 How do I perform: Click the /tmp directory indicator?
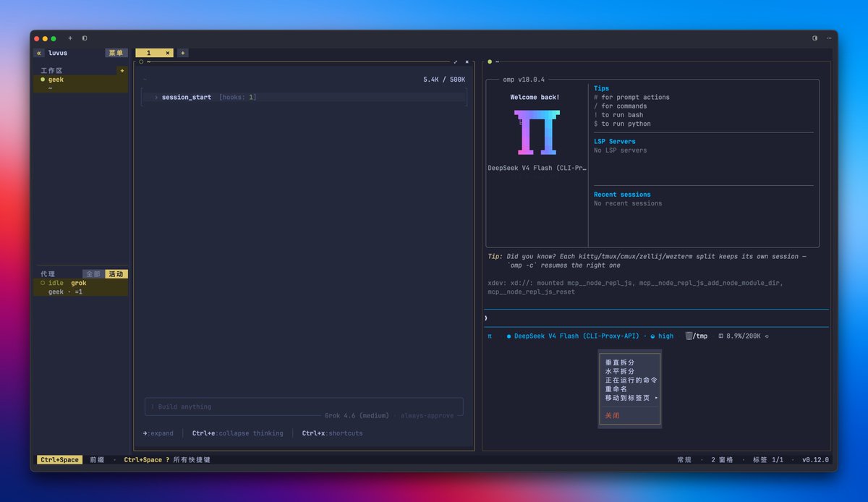[697, 336]
